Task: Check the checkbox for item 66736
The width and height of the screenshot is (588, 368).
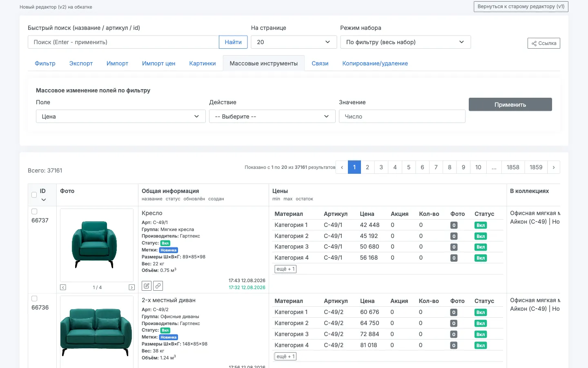Action: [34, 298]
